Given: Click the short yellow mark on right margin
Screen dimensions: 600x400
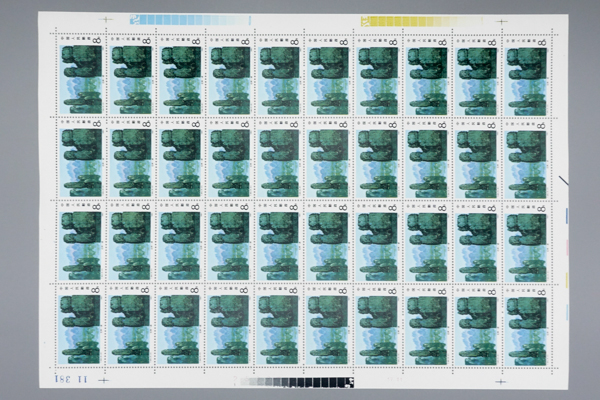Looking at the screenshot, I should [567, 280].
